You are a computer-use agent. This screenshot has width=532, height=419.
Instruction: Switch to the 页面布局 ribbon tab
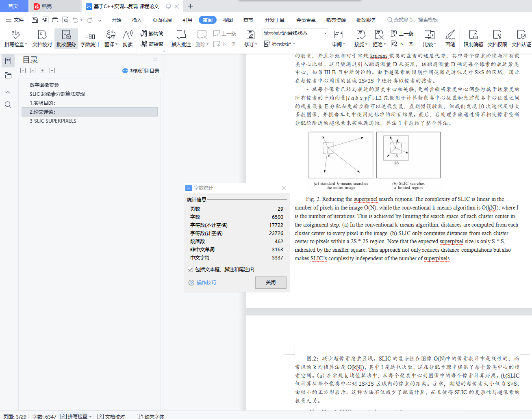click(x=162, y=20)
